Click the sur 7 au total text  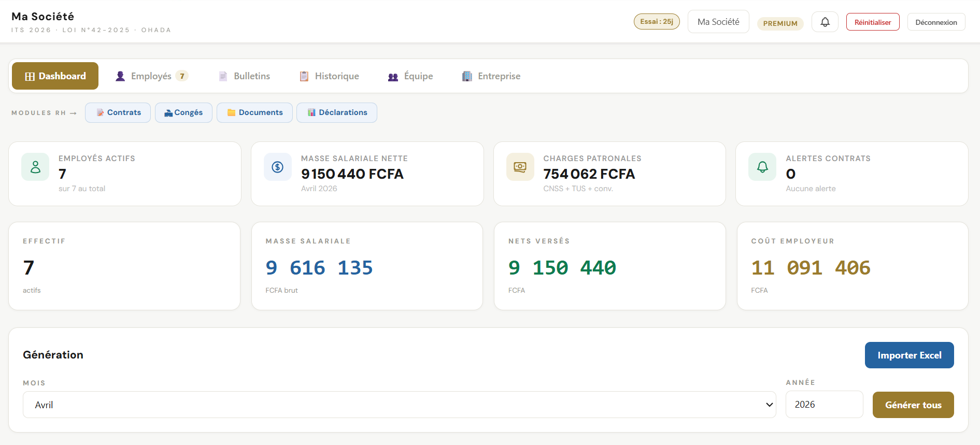82,189
